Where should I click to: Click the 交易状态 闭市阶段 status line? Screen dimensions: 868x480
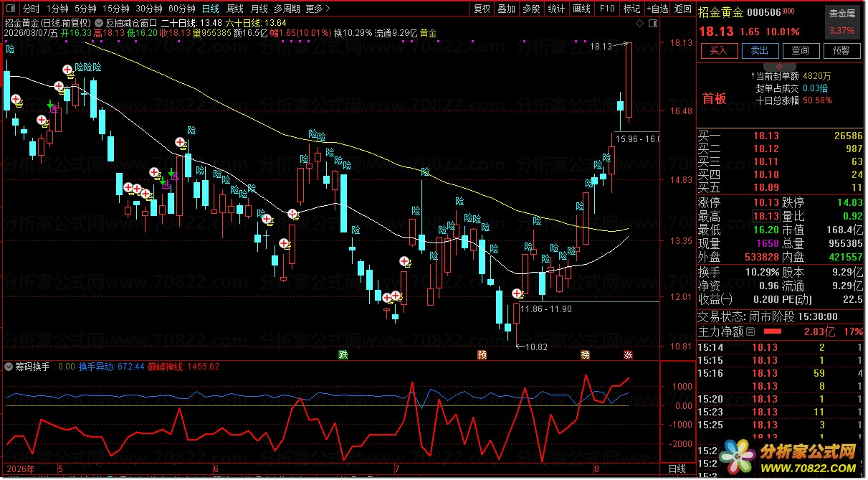767,316
